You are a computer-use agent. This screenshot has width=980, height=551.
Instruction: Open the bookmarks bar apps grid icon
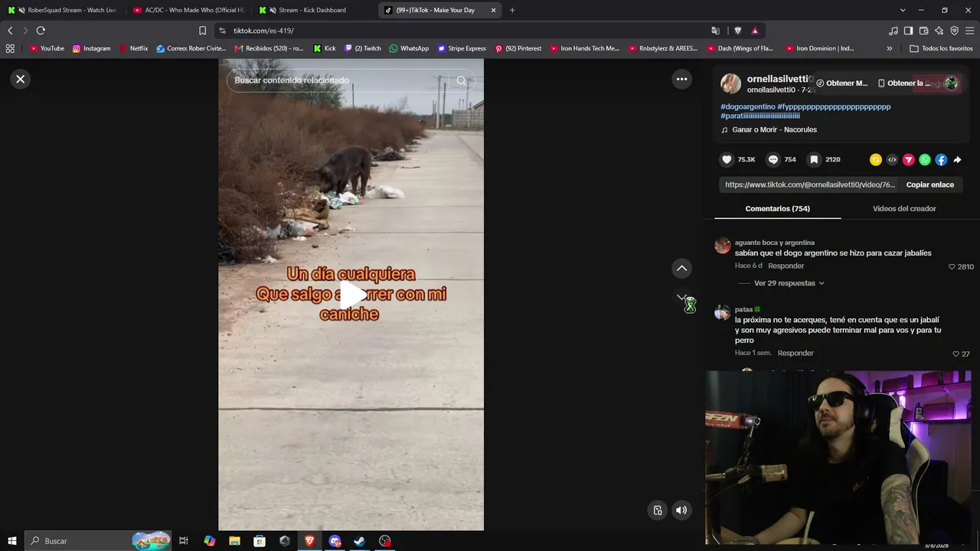click(10, 48)
